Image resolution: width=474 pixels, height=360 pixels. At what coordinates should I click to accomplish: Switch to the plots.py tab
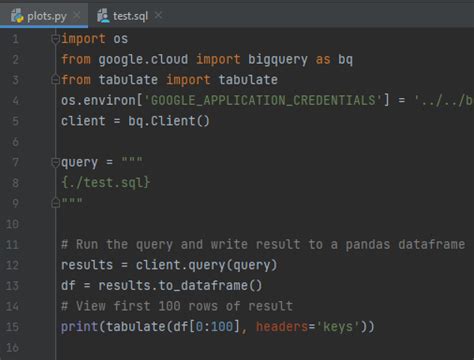[44, 16]
